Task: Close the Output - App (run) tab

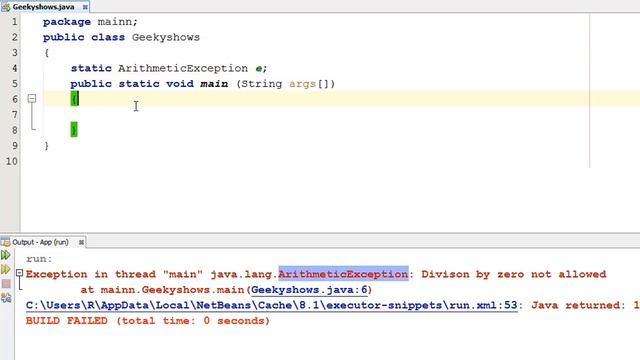Action: [x=81, y=242]
